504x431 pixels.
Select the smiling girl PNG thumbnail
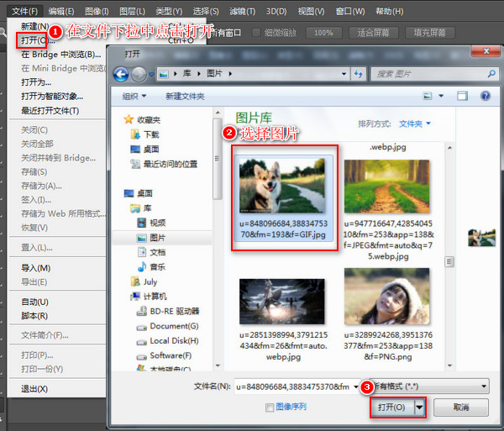click(387, 296)
